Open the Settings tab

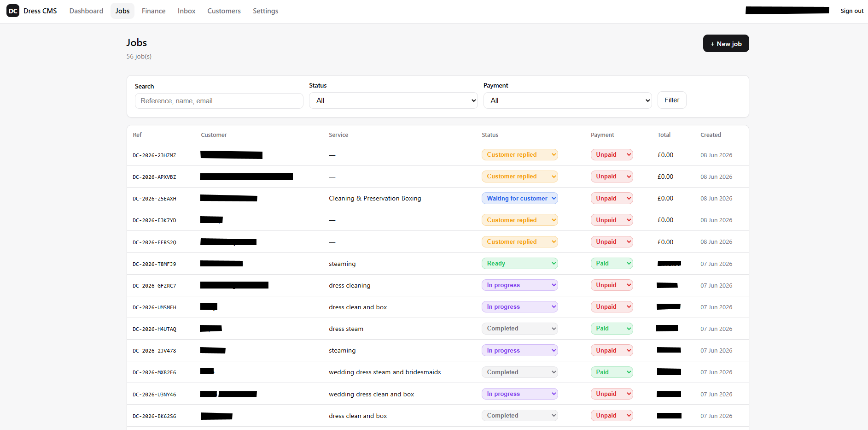(x=265, y=11)
